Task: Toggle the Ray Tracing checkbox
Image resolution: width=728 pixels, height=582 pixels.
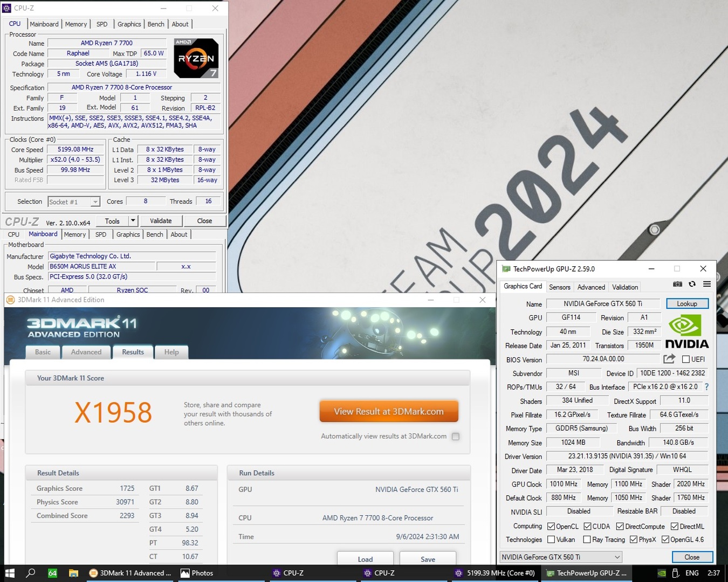Action: click(587, 539)
